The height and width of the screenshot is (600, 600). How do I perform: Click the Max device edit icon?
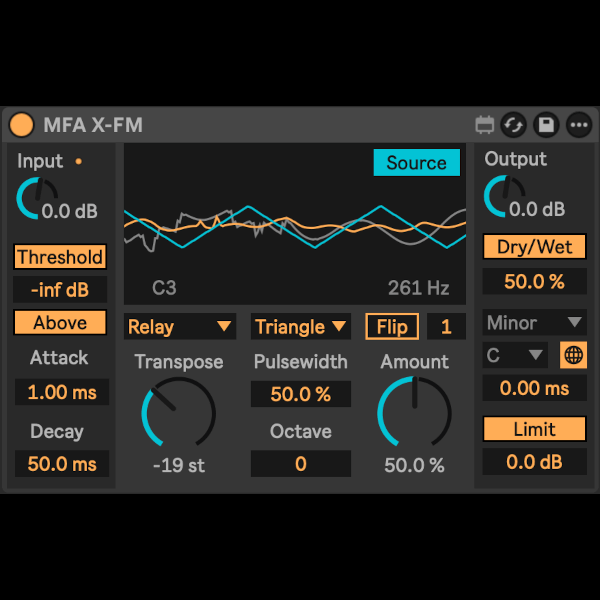(x=485, y=125)
